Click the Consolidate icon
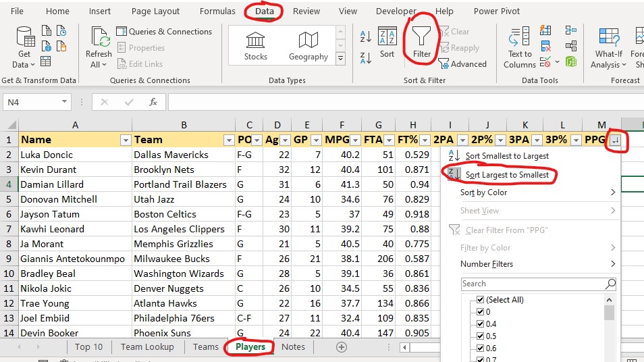The image size is (644, 362). pyautogui.click(x=571, y=30)
